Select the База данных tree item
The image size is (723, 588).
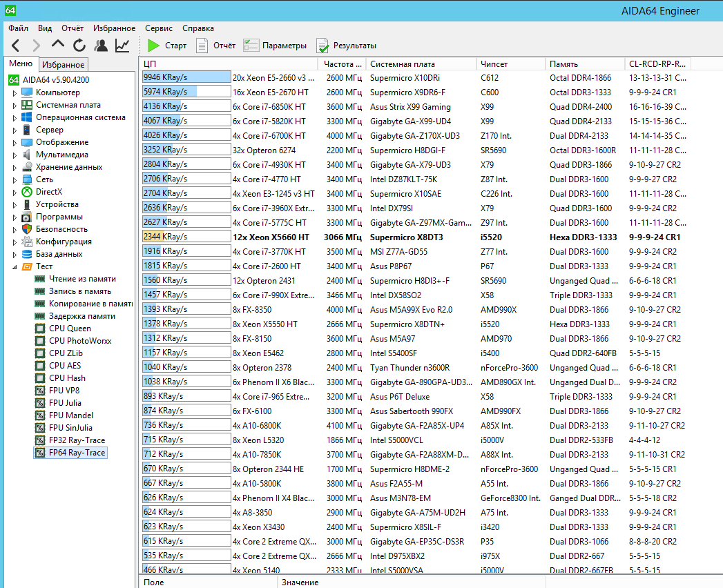pyautogui.click(x=59, y=254)
